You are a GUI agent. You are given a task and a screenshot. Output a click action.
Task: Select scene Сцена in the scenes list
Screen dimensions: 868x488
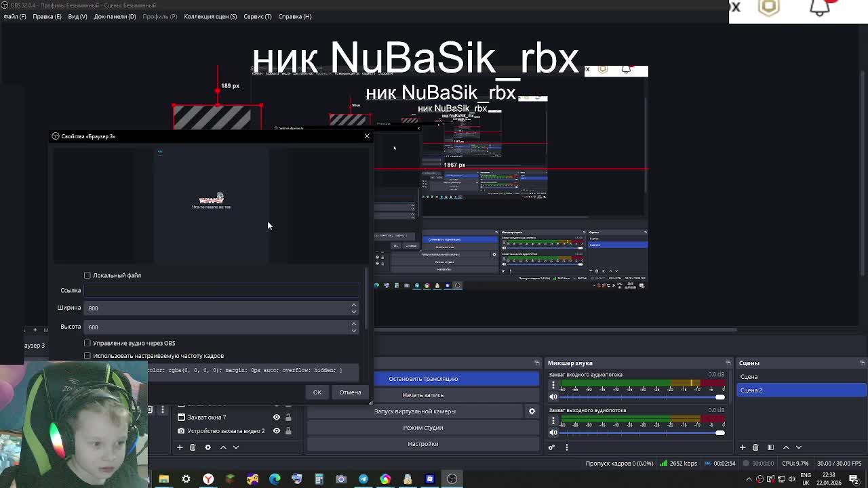[x=801, y=377]
